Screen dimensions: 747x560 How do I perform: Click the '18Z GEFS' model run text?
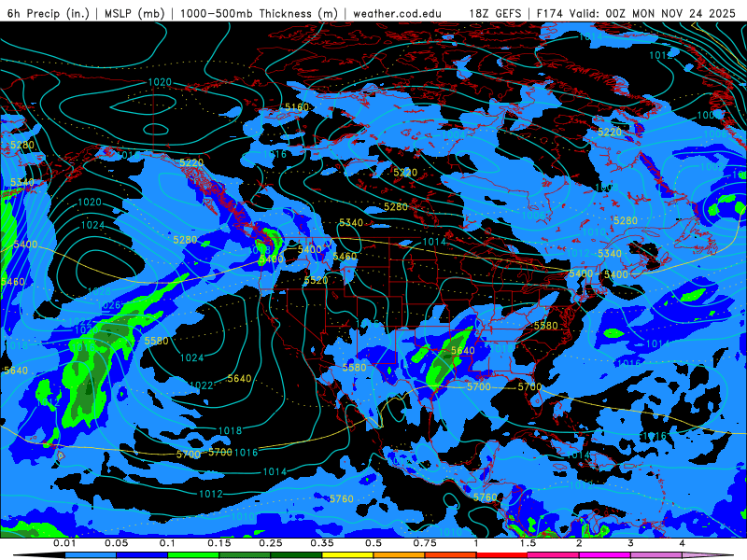click(x=495, y=13)
